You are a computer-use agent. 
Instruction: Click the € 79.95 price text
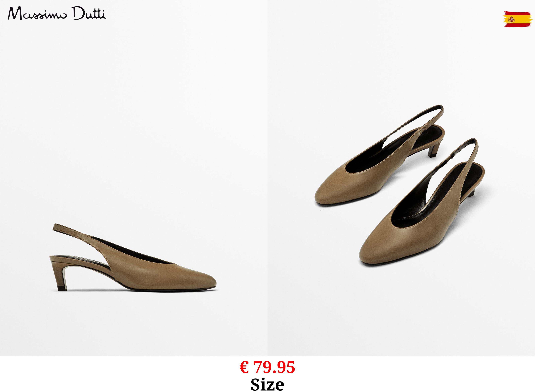coord(267,367)
